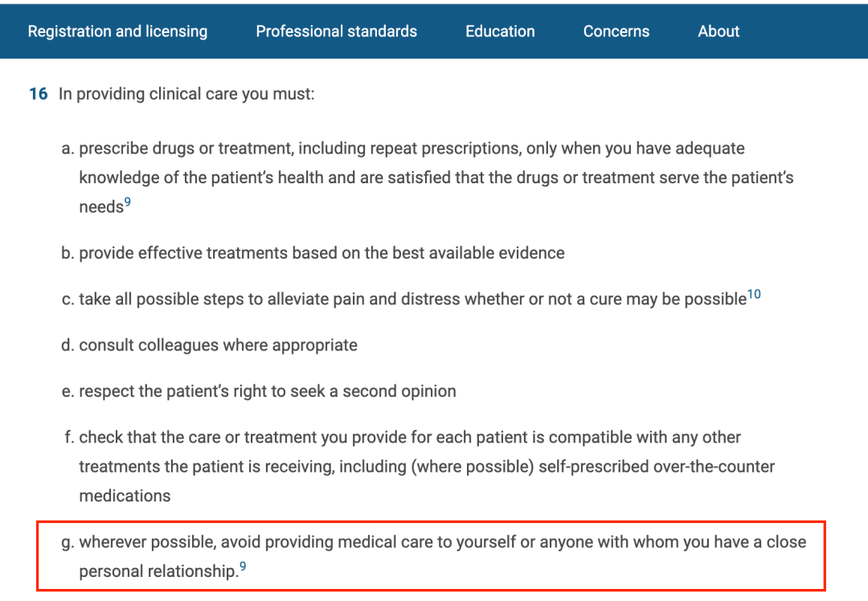Viewport: 868px width, 601px height.
Task: Click the text personal relationship in item g
Action: pyautogui.click(x=159, y=571)
